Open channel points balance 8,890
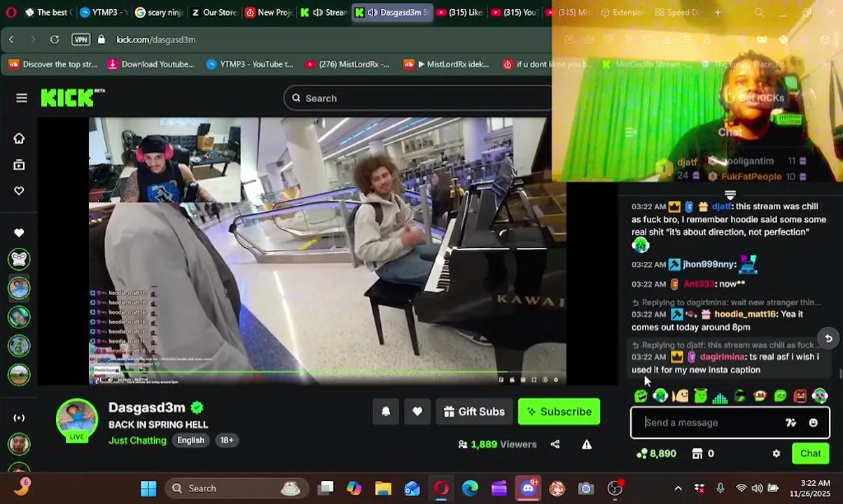Viewport: 843px width, 504px height. [x=656, y=454]
